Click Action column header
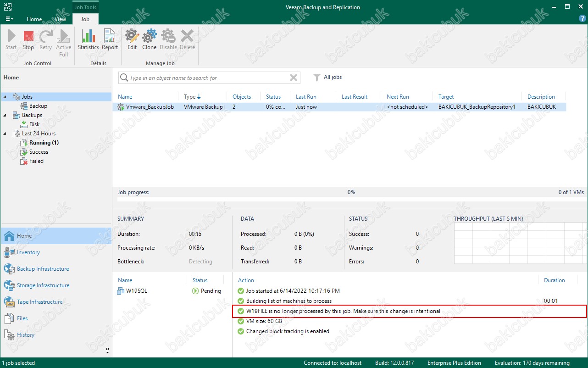The width and height of the screenshot is (588, 368). 246,280
